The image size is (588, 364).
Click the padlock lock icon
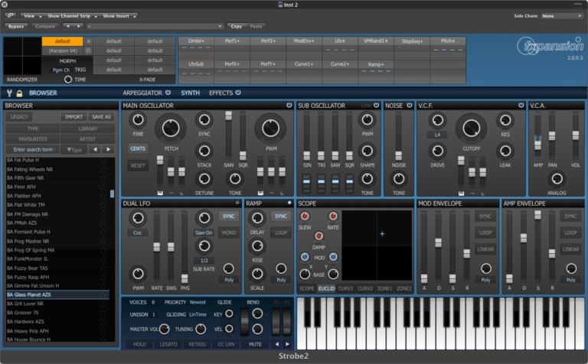(x=19, y=93)
